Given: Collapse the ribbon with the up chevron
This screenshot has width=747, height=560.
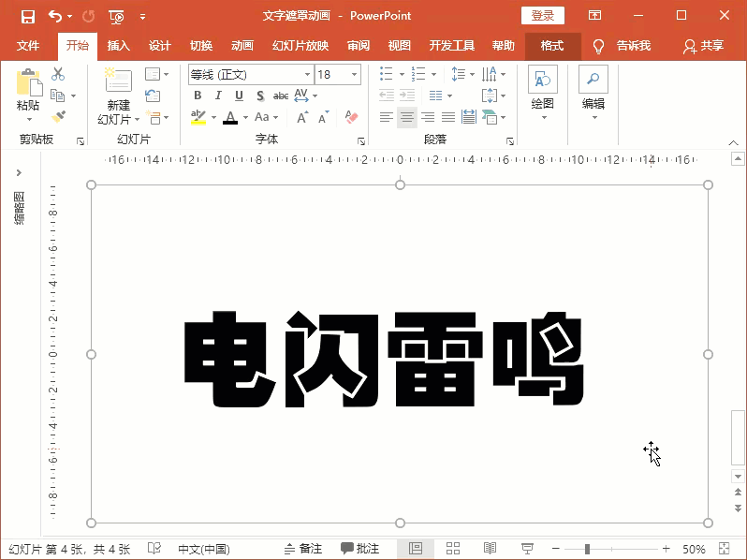Looking at the screenshot, I should pyautogui.click(x=733, y=142).
